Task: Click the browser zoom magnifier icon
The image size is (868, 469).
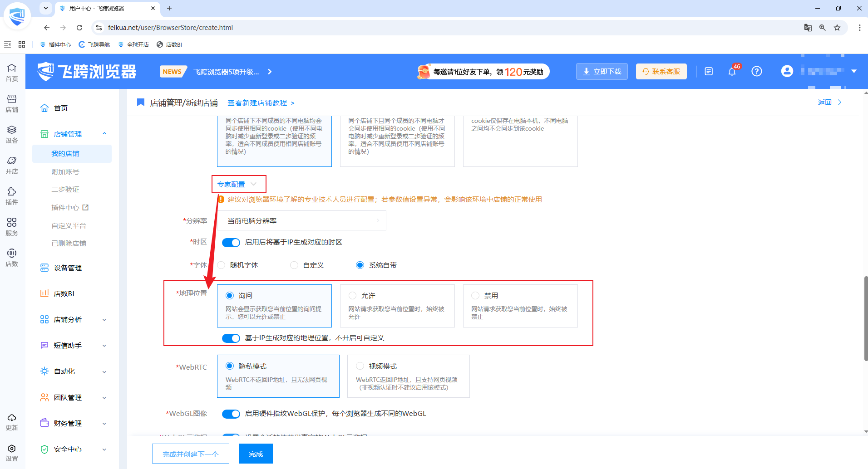Action: (823, 28)
